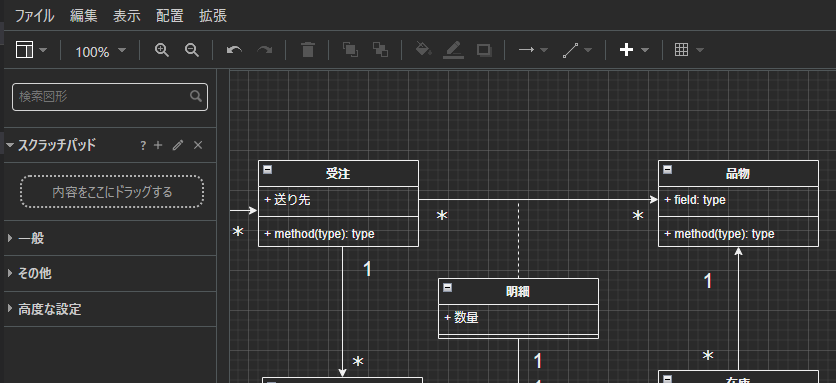Select the 明細 class title

(518, 292)
